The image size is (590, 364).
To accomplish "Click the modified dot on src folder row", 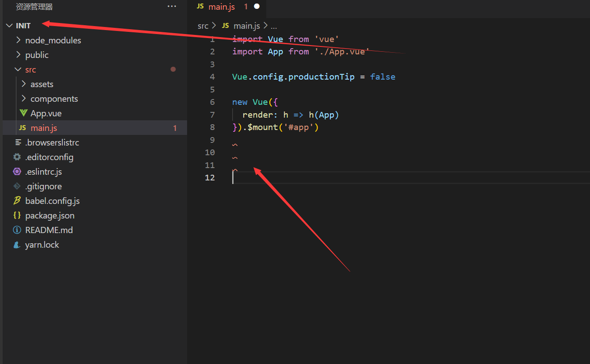I will 173,69.
